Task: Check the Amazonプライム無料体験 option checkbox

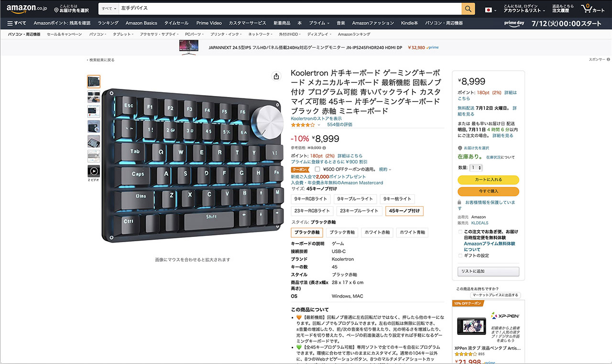Action: point(460,232)
